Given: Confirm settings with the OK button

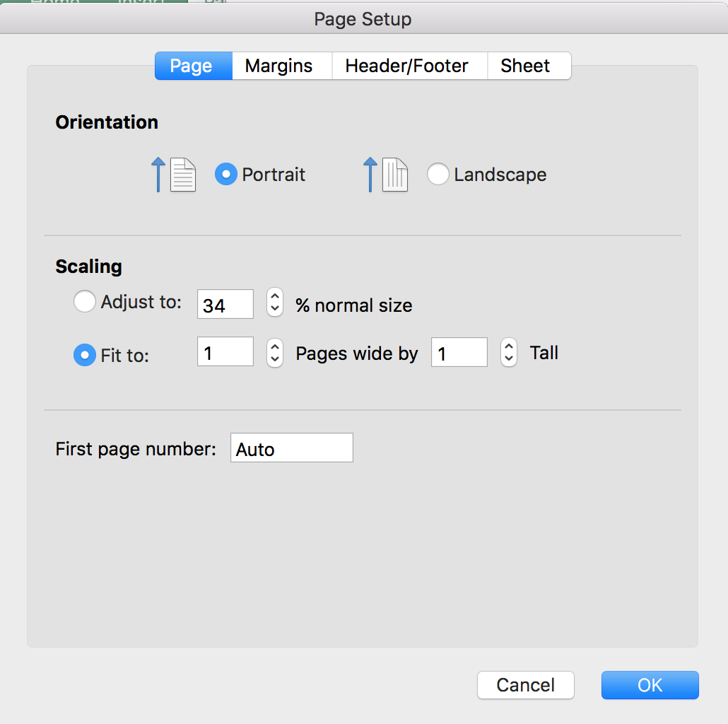Looking at the screenshot, I should 649,684.
